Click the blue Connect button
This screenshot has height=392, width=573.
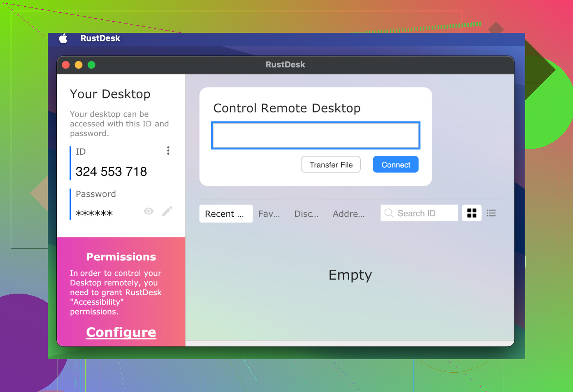pos(396,164)
